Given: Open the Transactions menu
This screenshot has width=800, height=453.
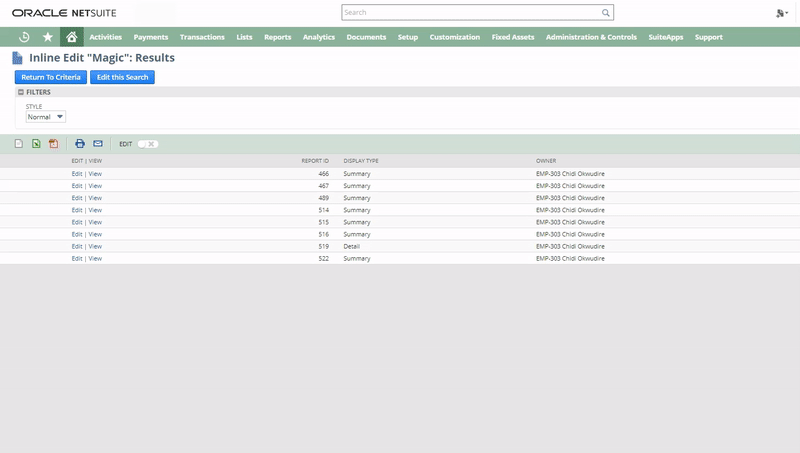Looking at the screenshot, I should pyautogui.click(x=202, y=37).
